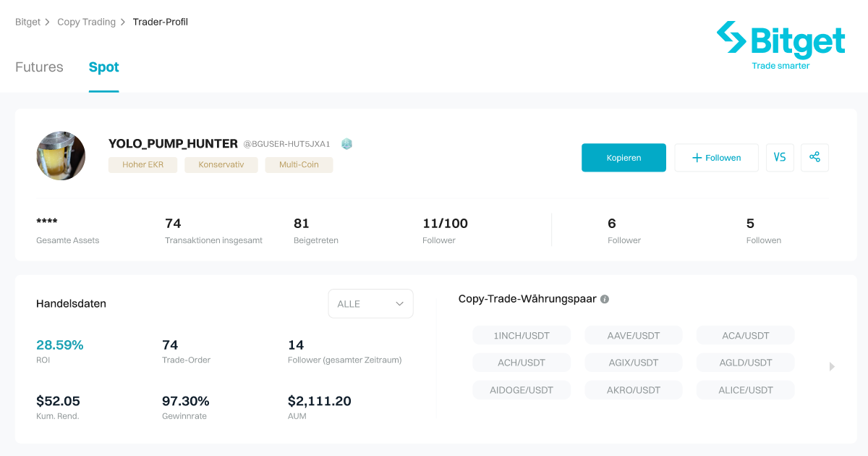868x456 pixels.
Task: Click the Kopieren button
Action: 624,158
